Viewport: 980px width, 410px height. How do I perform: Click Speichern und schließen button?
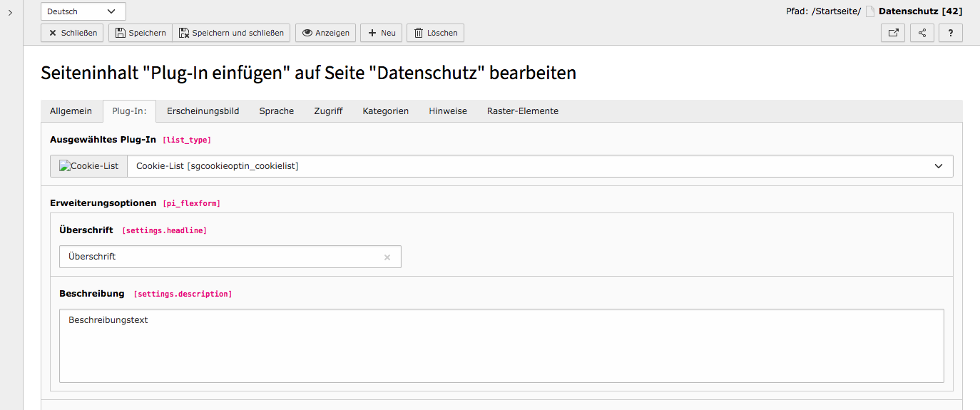[x=231, y=33]
